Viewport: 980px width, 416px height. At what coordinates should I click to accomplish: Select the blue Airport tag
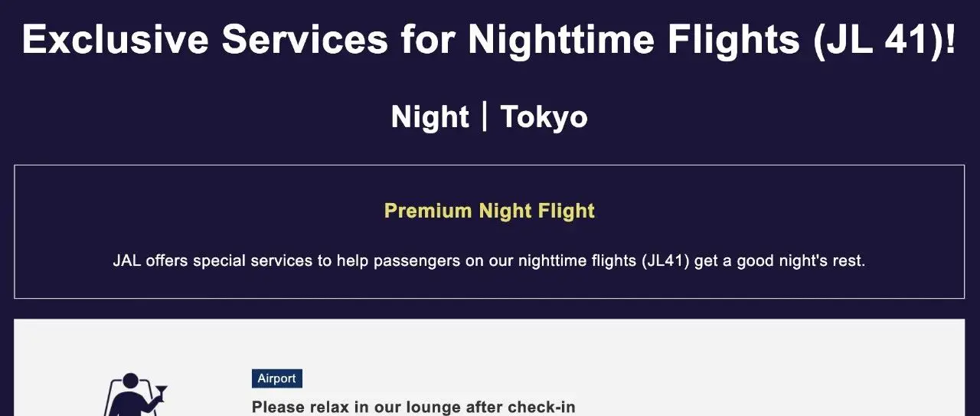(276, 378)
